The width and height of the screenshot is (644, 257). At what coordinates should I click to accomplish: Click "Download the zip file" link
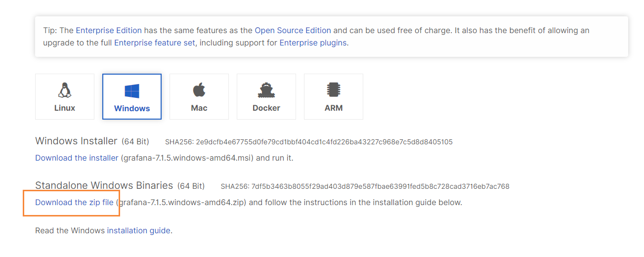point(74,203)
